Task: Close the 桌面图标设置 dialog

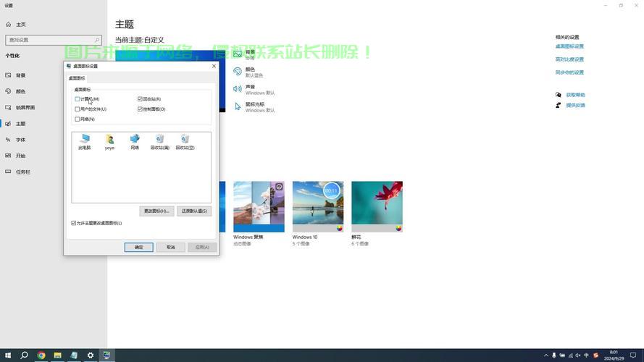Action: coord(214,66)
